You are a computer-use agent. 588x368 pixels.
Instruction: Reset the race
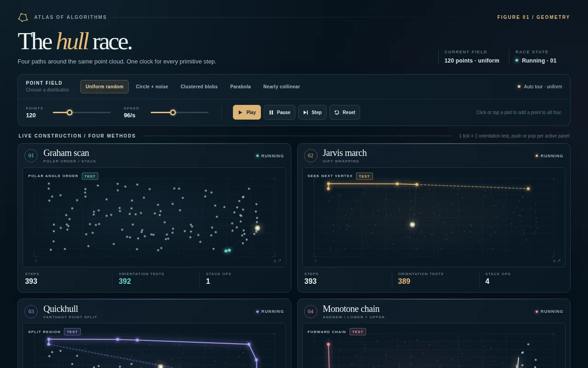pos(345,112)
